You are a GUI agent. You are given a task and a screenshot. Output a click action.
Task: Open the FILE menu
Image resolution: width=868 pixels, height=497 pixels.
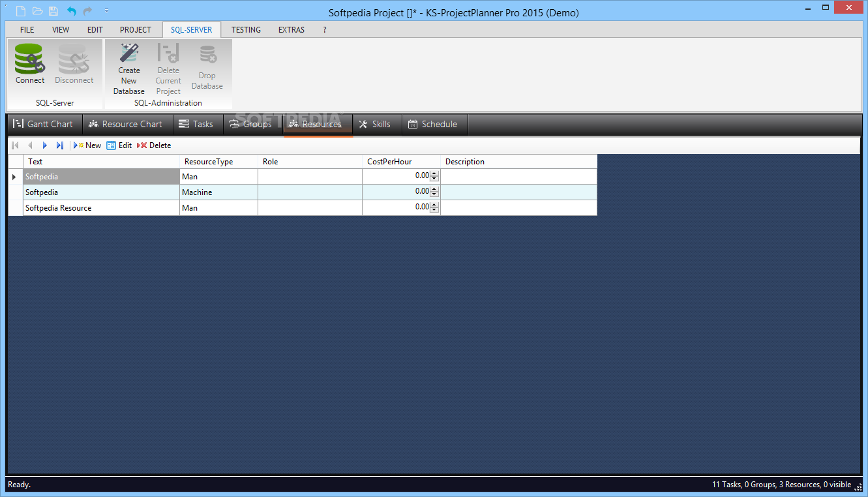pyautogui.click(x=27, y=30)
